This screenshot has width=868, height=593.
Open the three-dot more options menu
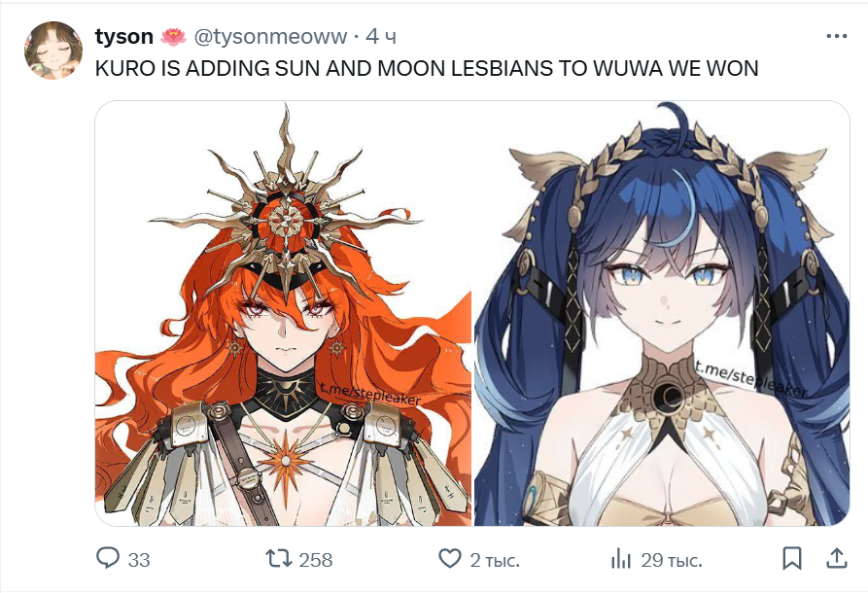837,37
